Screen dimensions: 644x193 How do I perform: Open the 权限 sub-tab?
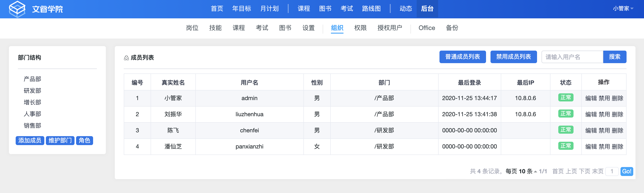(x=360, y=28)
